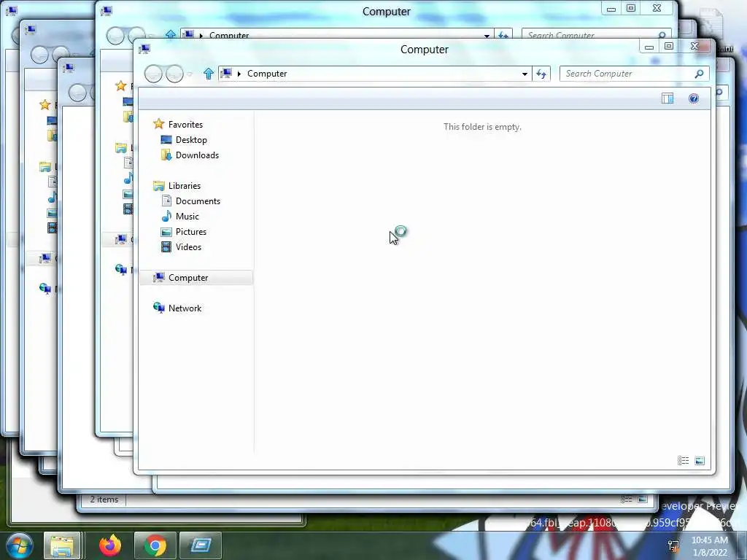The image size is (747, 560).
Task: Open Help with the blue question icon
Action: tap(694, 98)
